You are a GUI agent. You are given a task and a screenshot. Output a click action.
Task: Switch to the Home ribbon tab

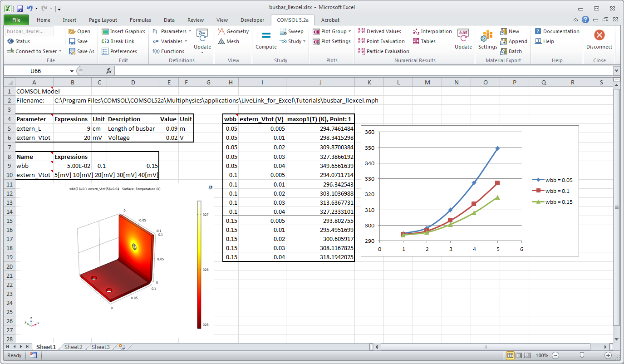tap(44, 20)
